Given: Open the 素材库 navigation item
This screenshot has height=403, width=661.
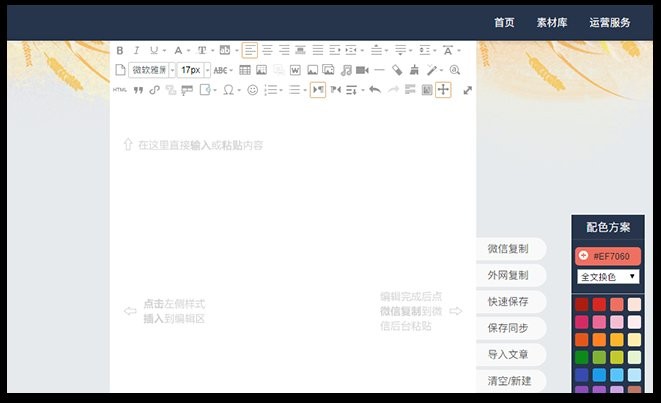Looking at the screenshot, I should [552, 23].
